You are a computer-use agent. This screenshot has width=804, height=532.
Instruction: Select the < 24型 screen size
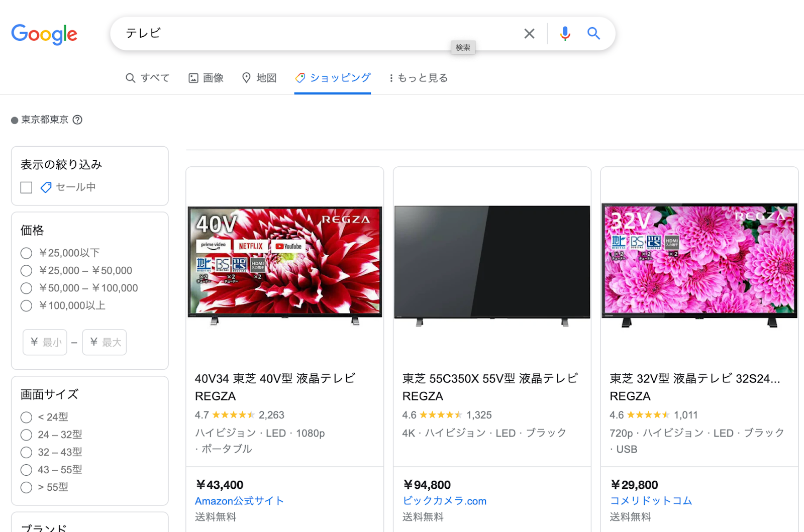click(26, 417)
